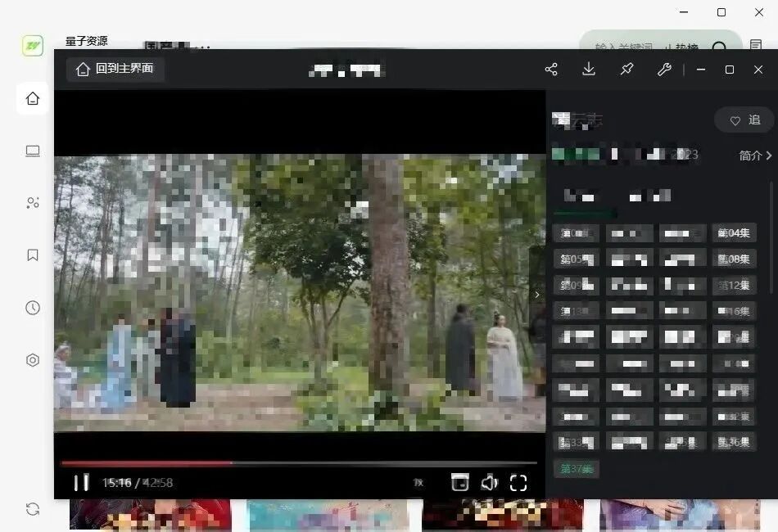This screenshot has height=532, width=778.
Task: Select episode 第05集
Action: 576,259
